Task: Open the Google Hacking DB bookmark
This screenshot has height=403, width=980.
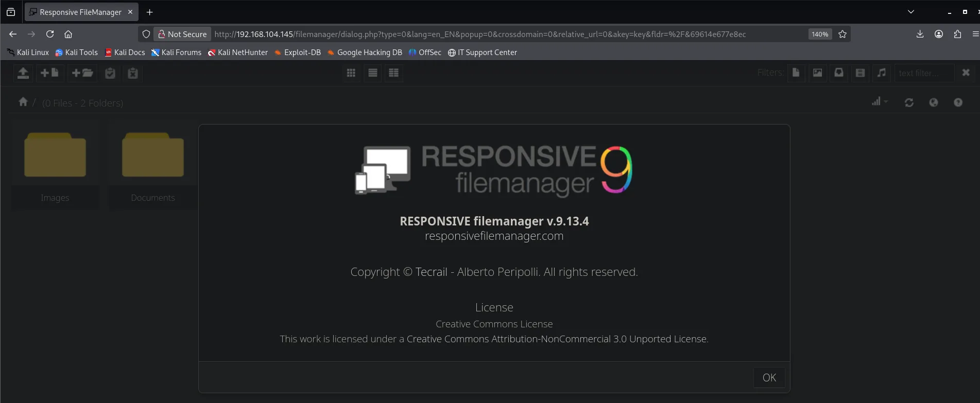Action: pos(365,52)
